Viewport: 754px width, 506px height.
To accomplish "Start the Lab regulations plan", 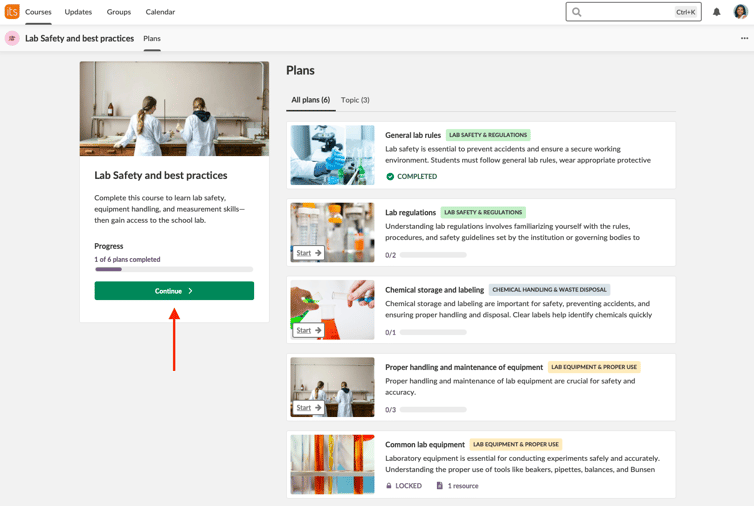I will [308, 253].
